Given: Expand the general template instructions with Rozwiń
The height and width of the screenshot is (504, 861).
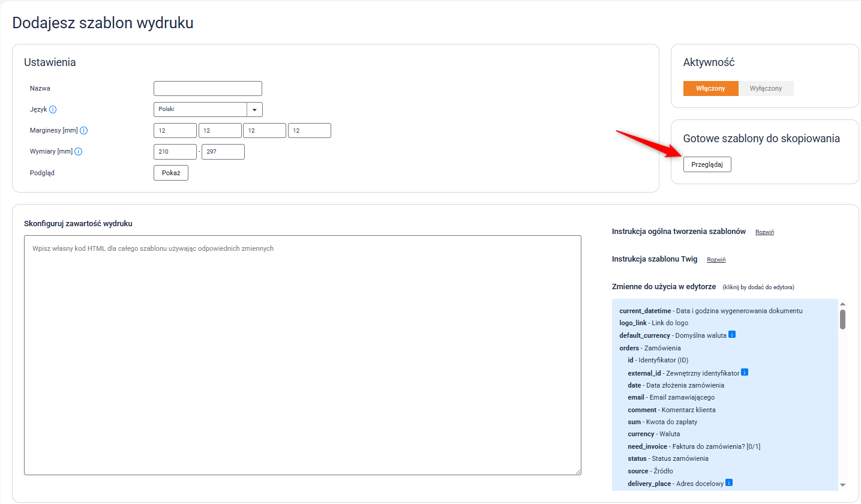Looking at the screenshot, I should [764, 232].
